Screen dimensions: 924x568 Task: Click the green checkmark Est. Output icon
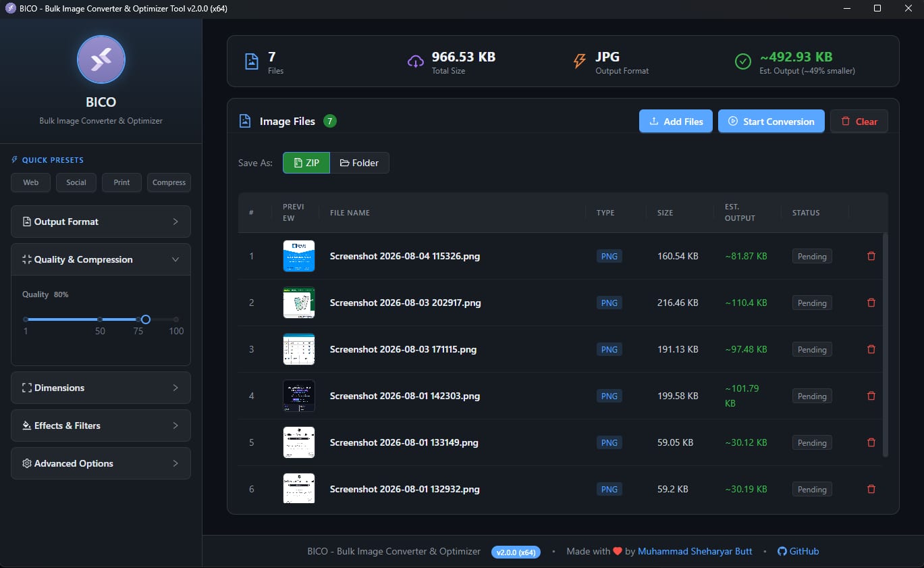742,61
